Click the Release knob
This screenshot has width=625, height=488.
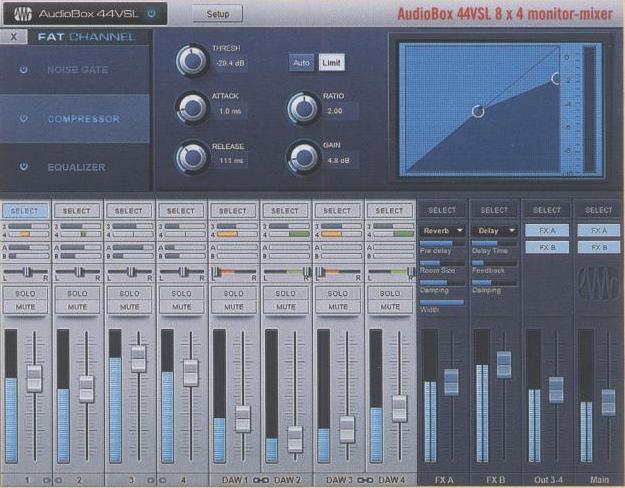pos(192,157)
